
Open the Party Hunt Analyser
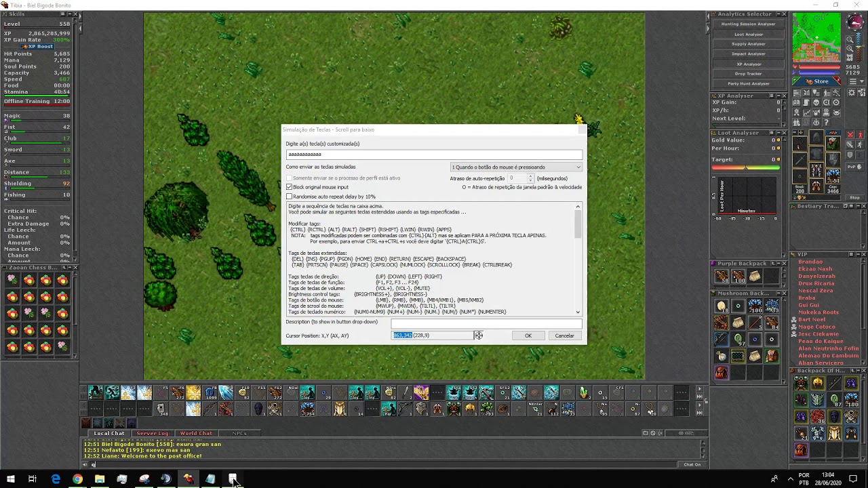(x=748, y=83)
